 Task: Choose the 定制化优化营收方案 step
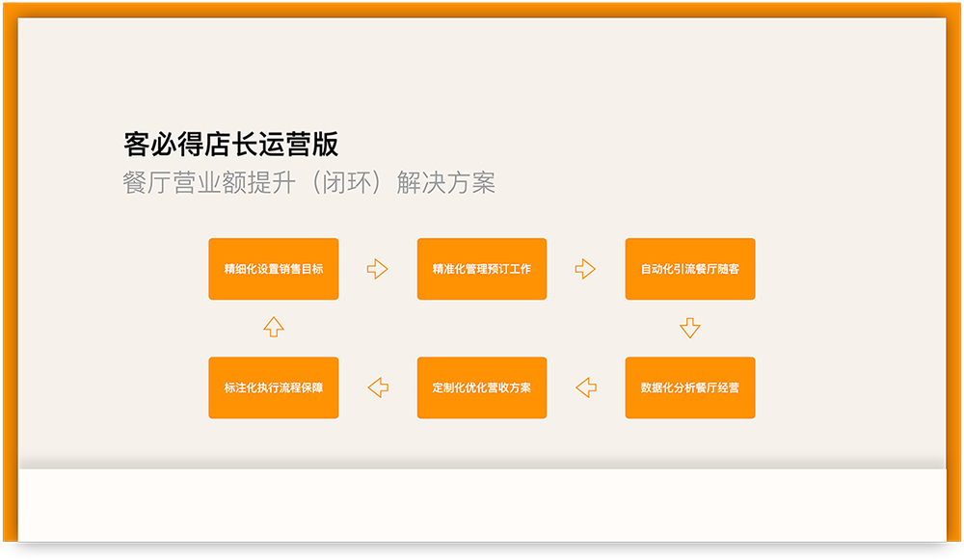(482, 387)
